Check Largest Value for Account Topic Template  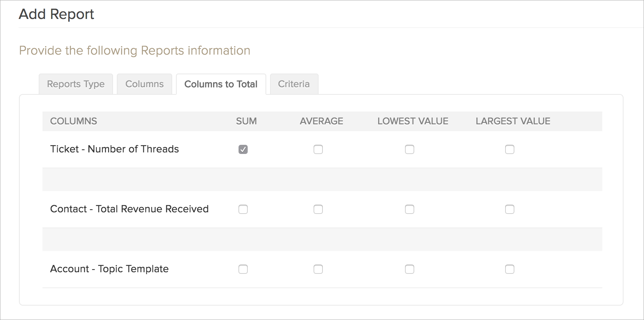(x=510, y=269)
